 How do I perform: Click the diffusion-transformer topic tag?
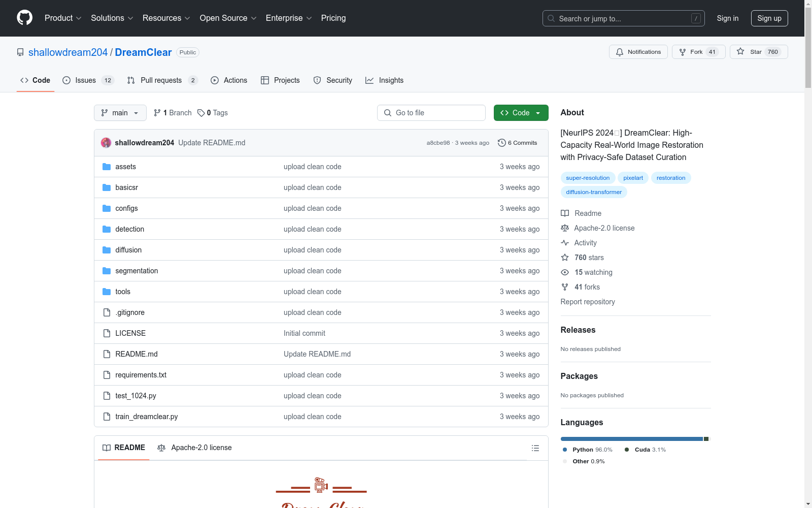click(594, 192)
